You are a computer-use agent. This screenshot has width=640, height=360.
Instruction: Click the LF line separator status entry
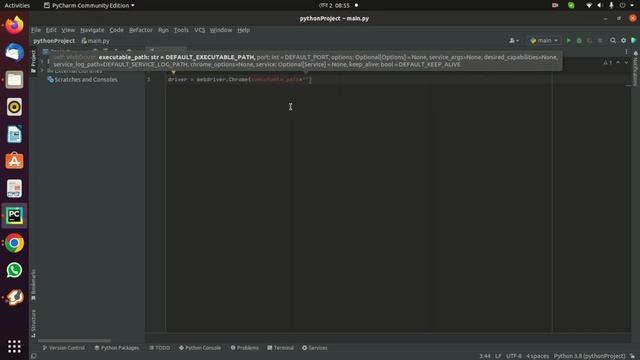click(x=498, y=356)
